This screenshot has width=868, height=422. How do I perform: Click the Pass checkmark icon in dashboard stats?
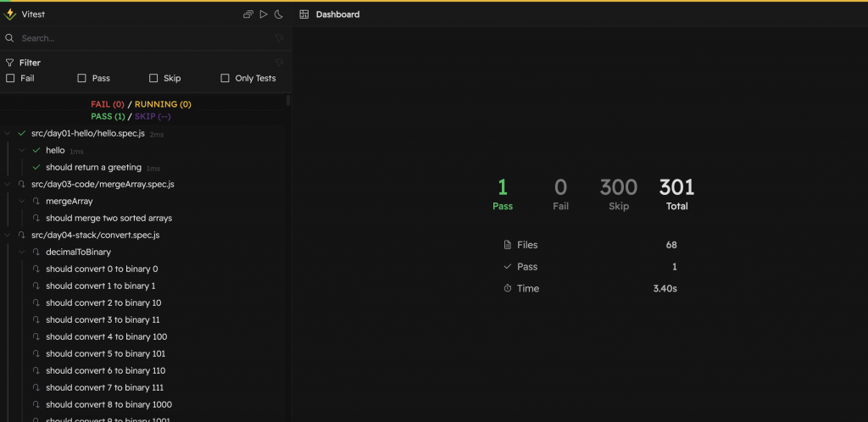point(507,267)
